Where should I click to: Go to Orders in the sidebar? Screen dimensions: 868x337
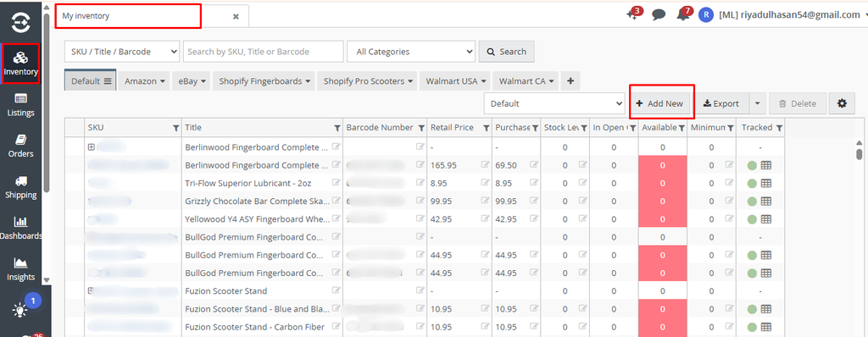click(x=20, y=146)
